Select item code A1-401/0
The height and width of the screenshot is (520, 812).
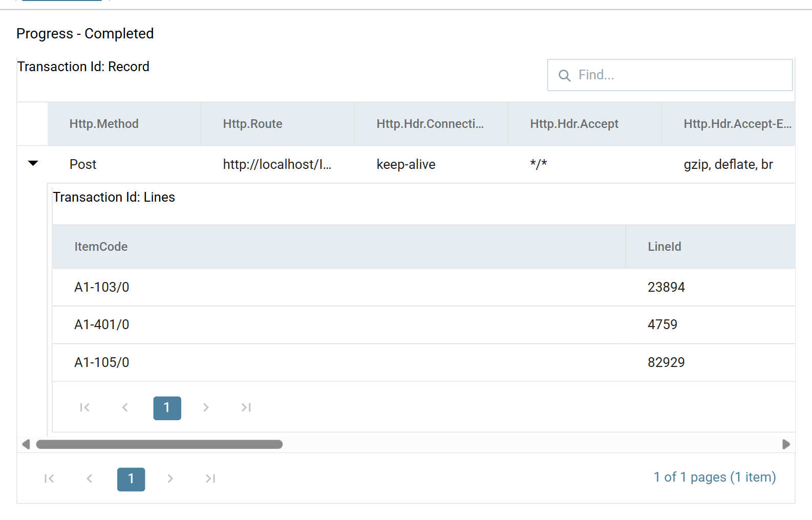(102, 324)
